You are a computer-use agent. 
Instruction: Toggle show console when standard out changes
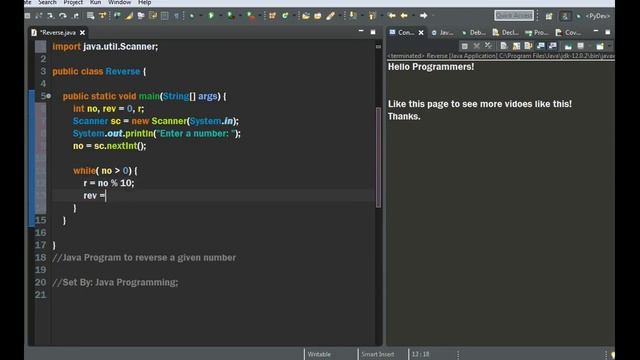[540, 46]
